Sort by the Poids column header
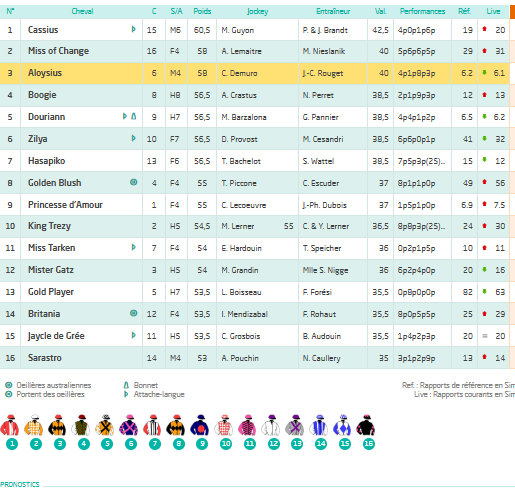Screen dimensions: 515x497 (202, 11)
